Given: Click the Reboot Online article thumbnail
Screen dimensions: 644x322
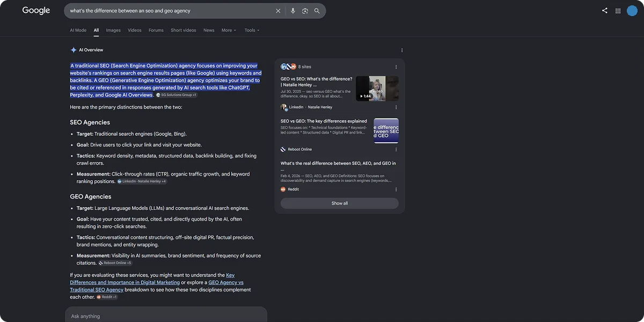Looking at the screenshot, I should [x=386, y=130].
